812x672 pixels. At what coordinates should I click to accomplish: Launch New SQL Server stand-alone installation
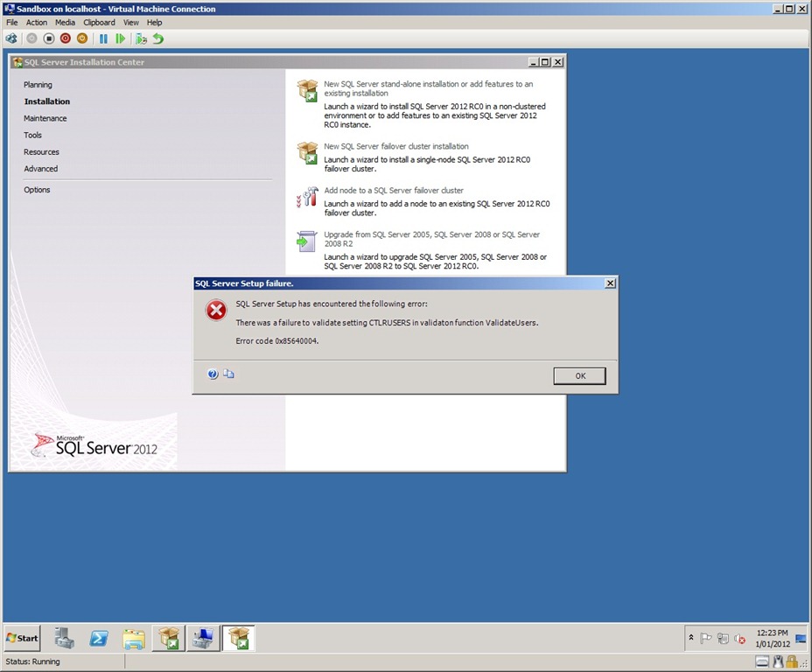point(428,88)
